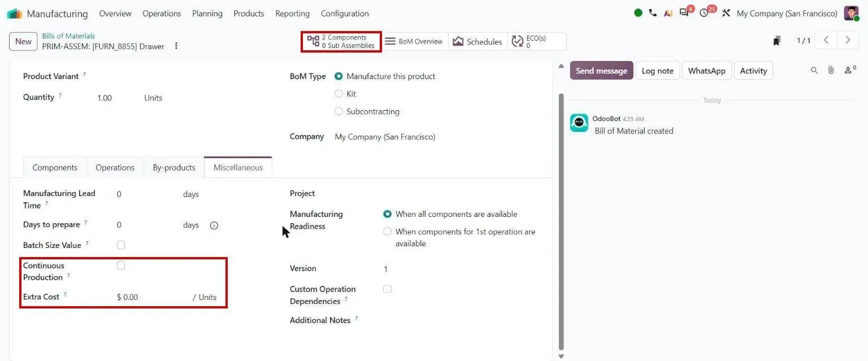This screenshot has width=868, height=361.
Task: Enable Custom Operation Dependencies checkbox
Action: pyautogui.click(x=387, y=289)
